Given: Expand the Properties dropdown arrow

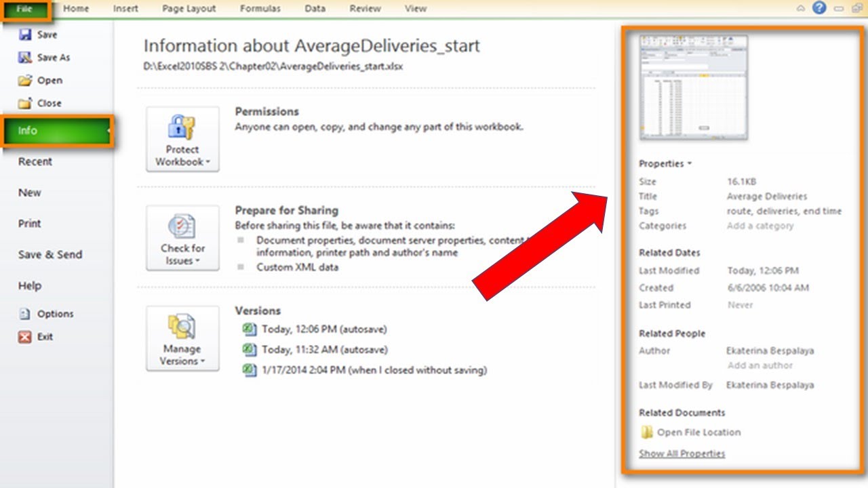Looking at the screenshot, I should pos(690,163).
